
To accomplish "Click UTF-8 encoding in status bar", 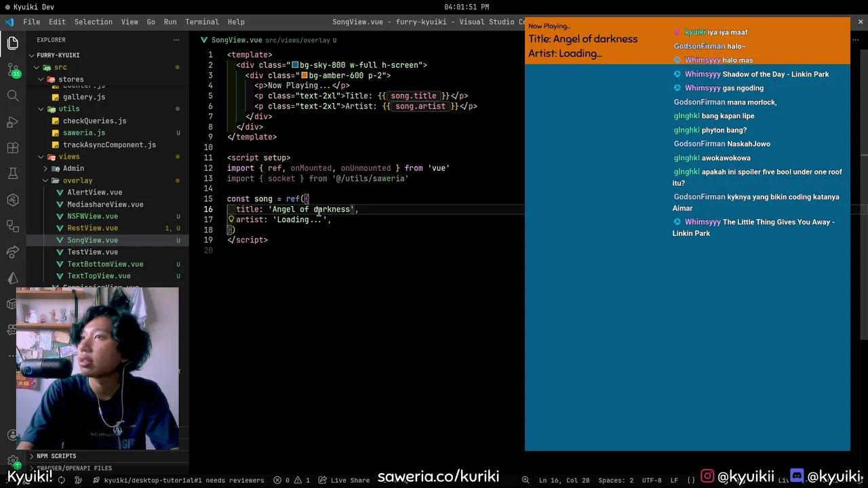I will click(x=651, y=480).
